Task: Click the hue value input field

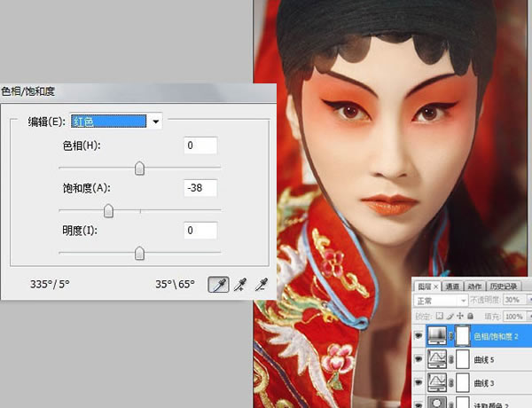Action: (200, 145)
